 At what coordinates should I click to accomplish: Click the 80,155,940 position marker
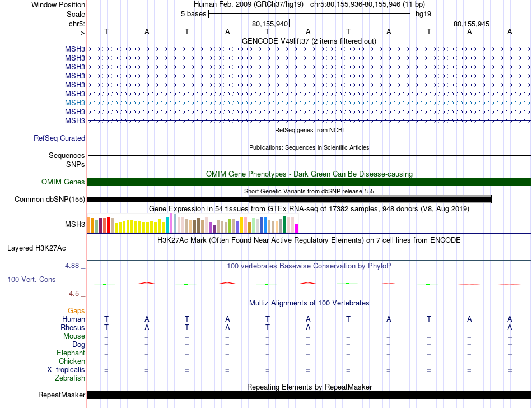(270, 24)
